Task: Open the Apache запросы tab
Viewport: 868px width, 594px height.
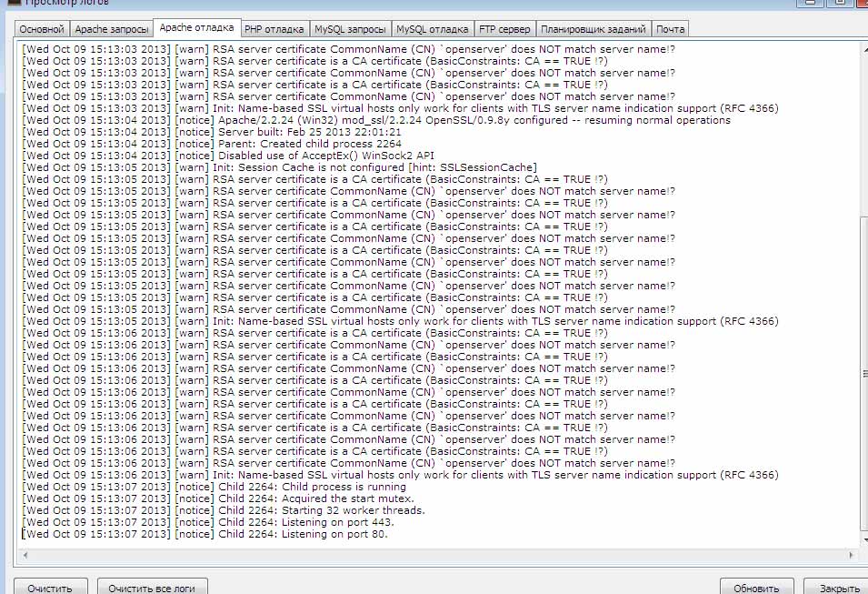Action: point(112,30)
